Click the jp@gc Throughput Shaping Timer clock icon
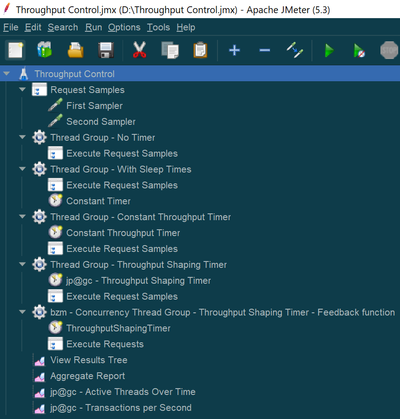 click(55, 280)
